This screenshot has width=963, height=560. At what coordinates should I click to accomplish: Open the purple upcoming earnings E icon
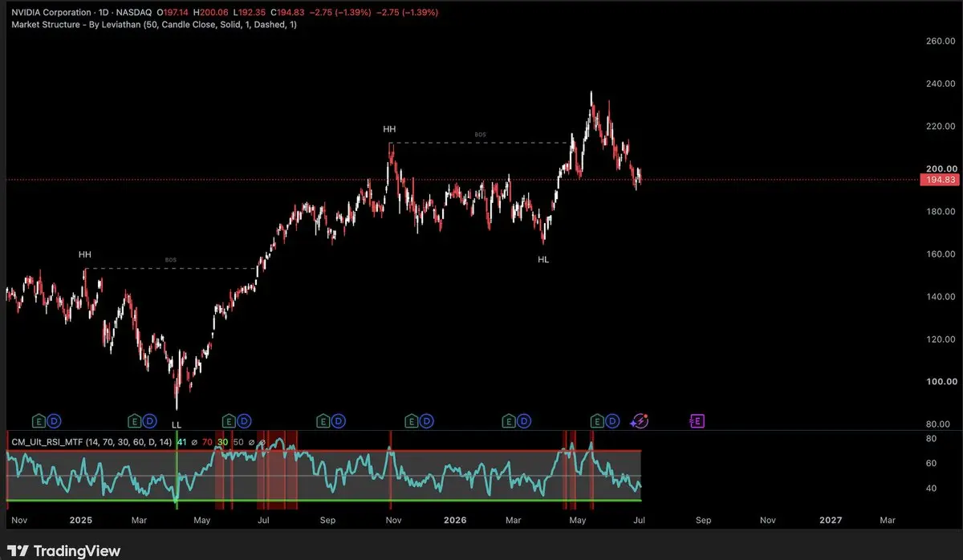coord(697,420)
